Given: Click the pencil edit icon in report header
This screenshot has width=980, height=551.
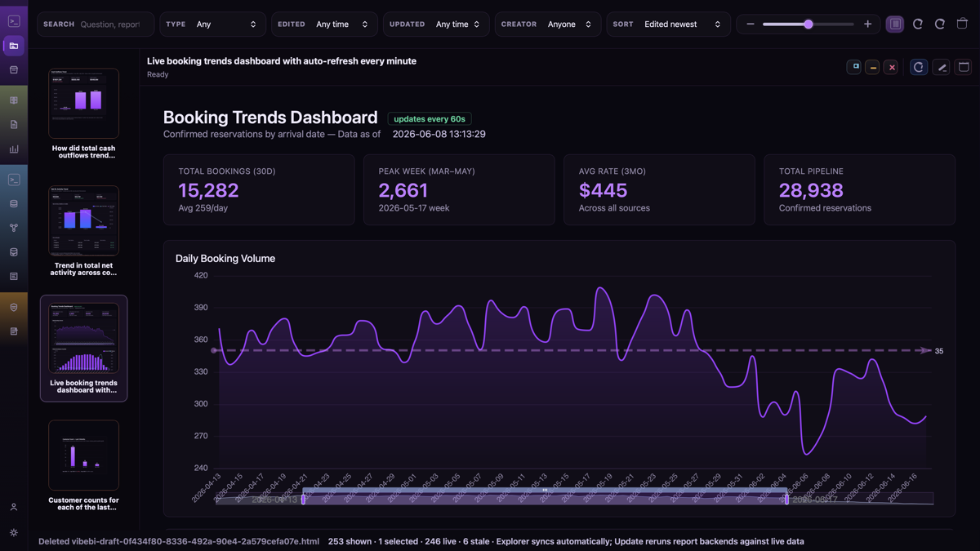Looking at the screenshot, I should 942,67.
